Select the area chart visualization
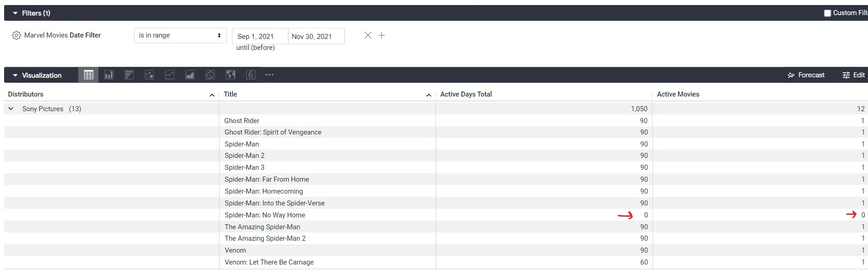Screen dimensions: 868x270 click(x=190, y=75)
